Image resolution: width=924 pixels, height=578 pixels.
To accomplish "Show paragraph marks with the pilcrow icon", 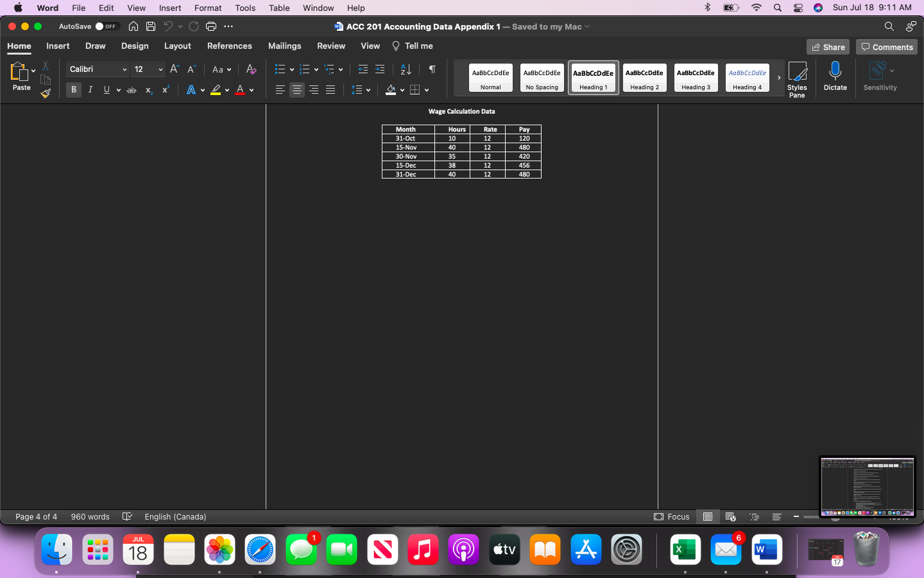I will (432, 69).
